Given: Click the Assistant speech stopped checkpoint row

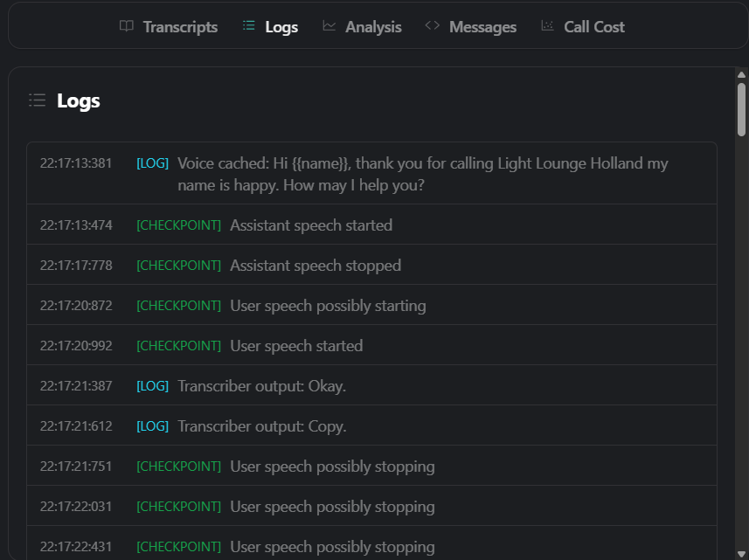Looking at the screenshot, I should [371, 265].
